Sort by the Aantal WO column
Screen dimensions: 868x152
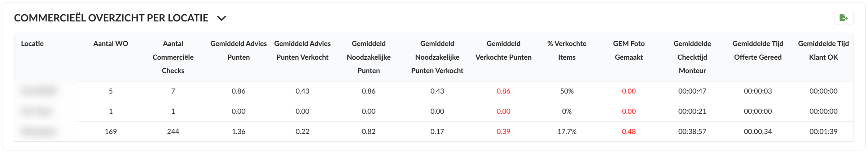(x=111, y=44)
